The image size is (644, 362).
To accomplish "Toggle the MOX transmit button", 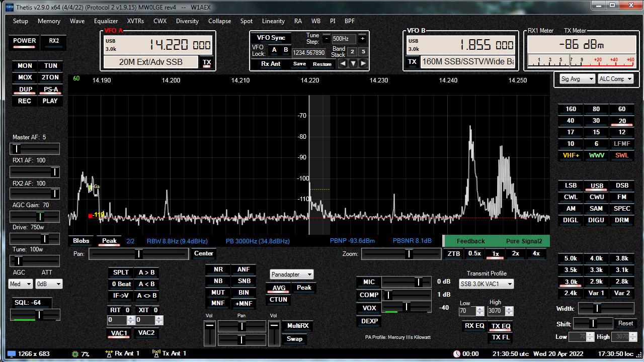I will click(x=25, y=77).
